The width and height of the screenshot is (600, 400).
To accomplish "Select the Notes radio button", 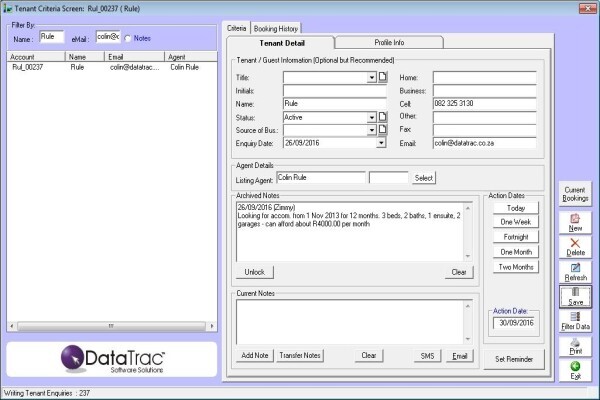I will pyautogui.click(x=128, y=38).
